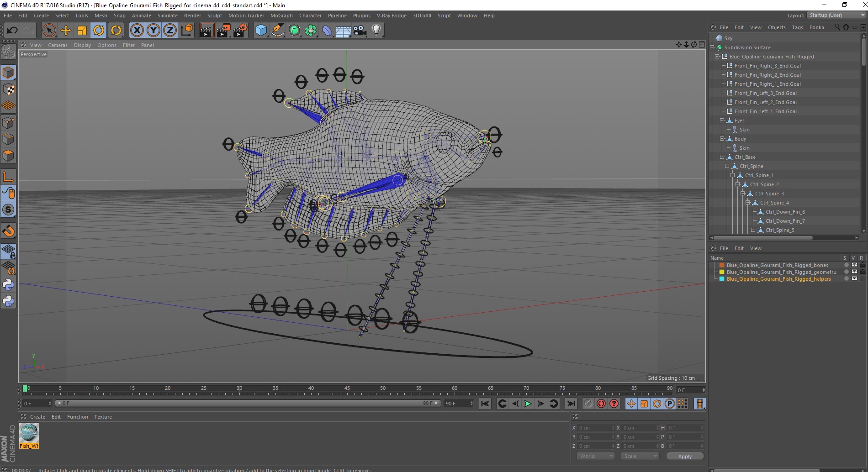Screen dimensions: 868x472
Task: Collapse the Ctrl_Base node
Action: [x=722, y=157]
